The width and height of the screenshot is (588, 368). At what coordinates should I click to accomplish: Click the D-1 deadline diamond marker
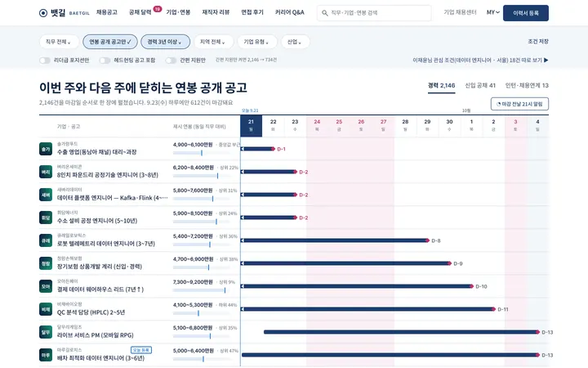pyautogui.click(x=274, y=149)
